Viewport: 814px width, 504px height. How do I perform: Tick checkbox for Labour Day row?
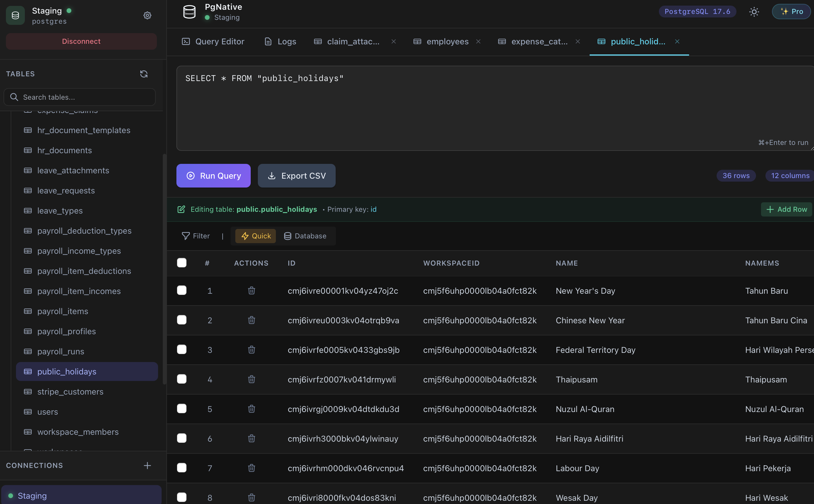pos(182,468)
